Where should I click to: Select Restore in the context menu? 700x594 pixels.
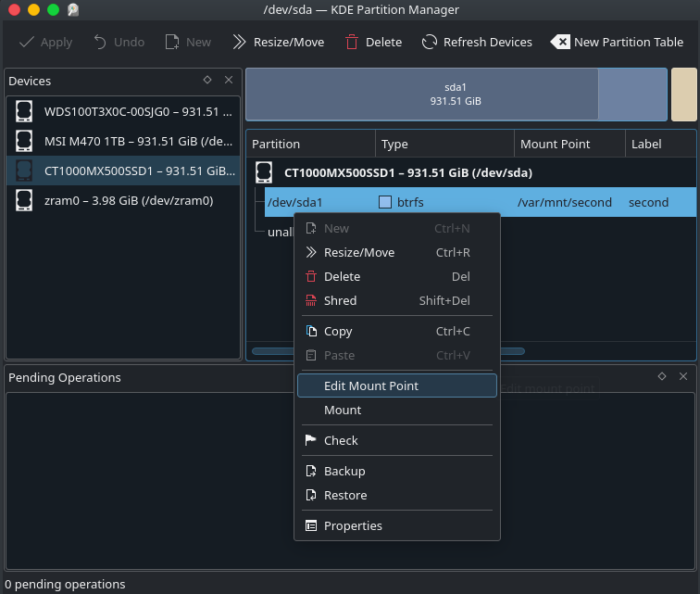pyautogui.click(x=397, y=495)
